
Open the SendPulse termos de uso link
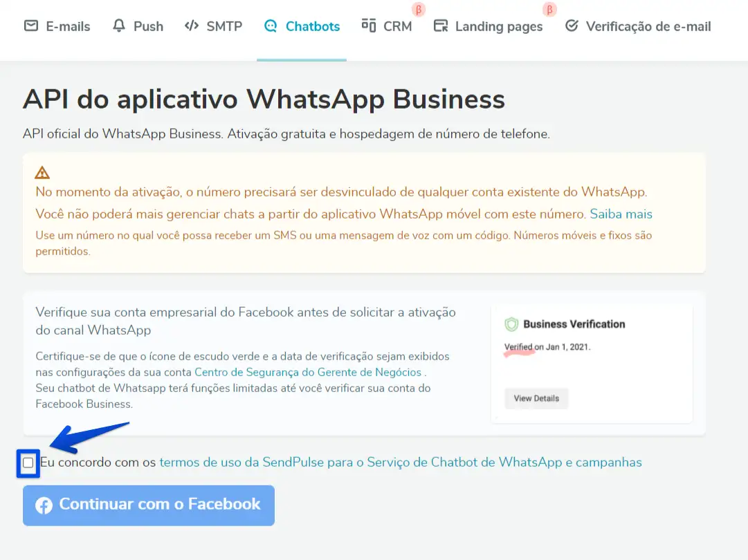point(401,463)
